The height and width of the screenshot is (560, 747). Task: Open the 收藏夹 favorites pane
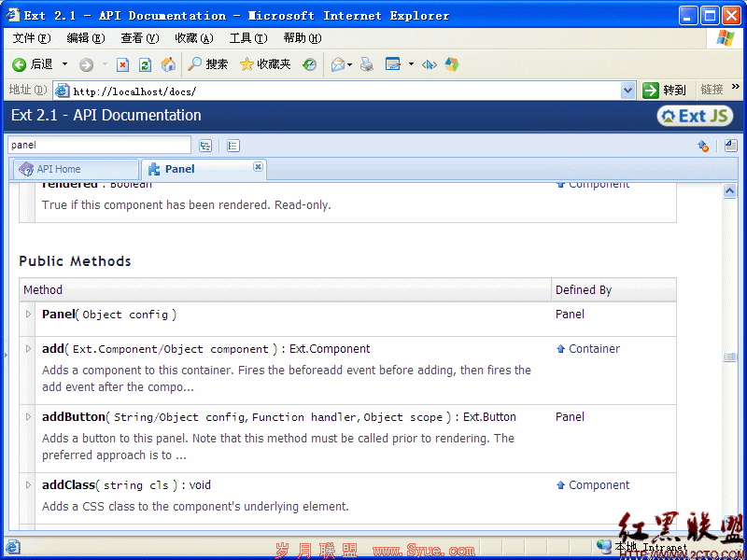pyautogui.click(x=265, y=64)
